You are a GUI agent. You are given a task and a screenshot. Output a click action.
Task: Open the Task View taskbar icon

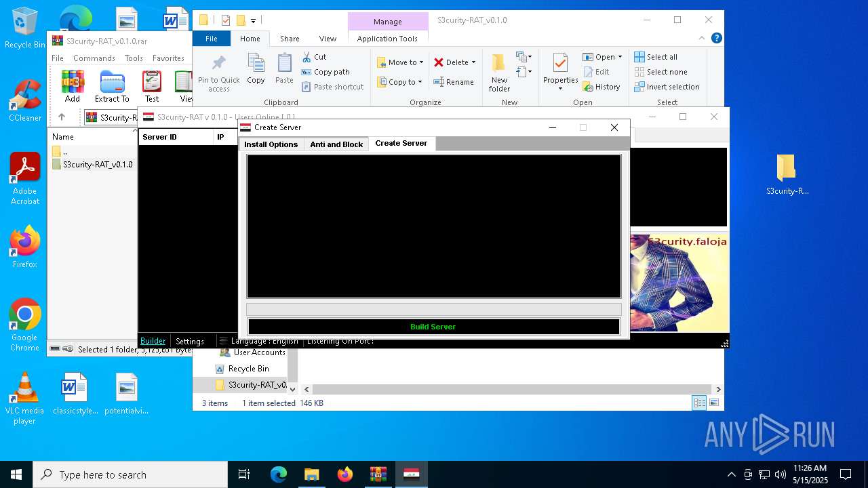pyautogui.click(x=244, y=474)
